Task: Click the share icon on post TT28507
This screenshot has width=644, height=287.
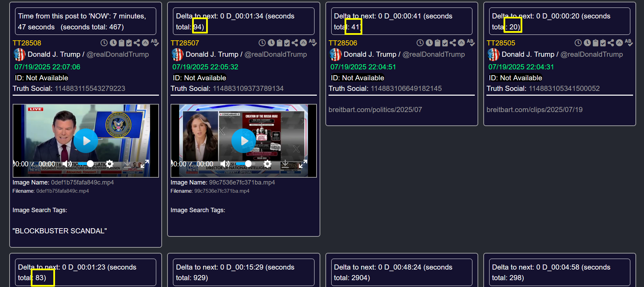Action: click(295, 43)
